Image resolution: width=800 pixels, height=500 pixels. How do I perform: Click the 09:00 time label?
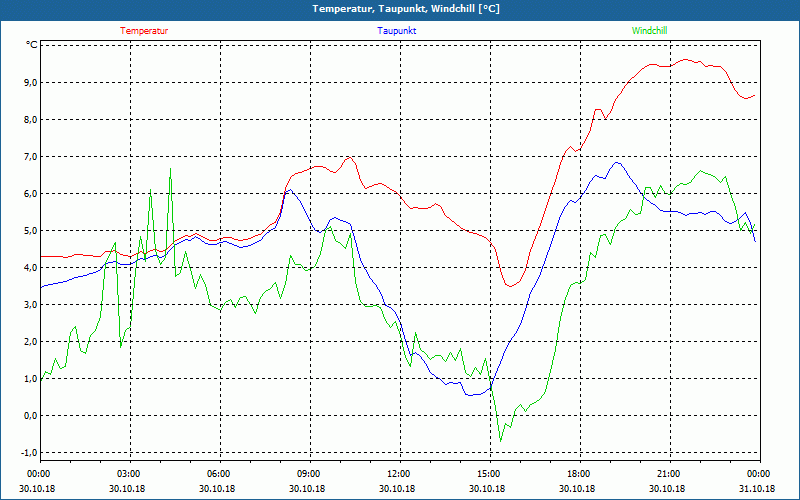tap(310, 474)
